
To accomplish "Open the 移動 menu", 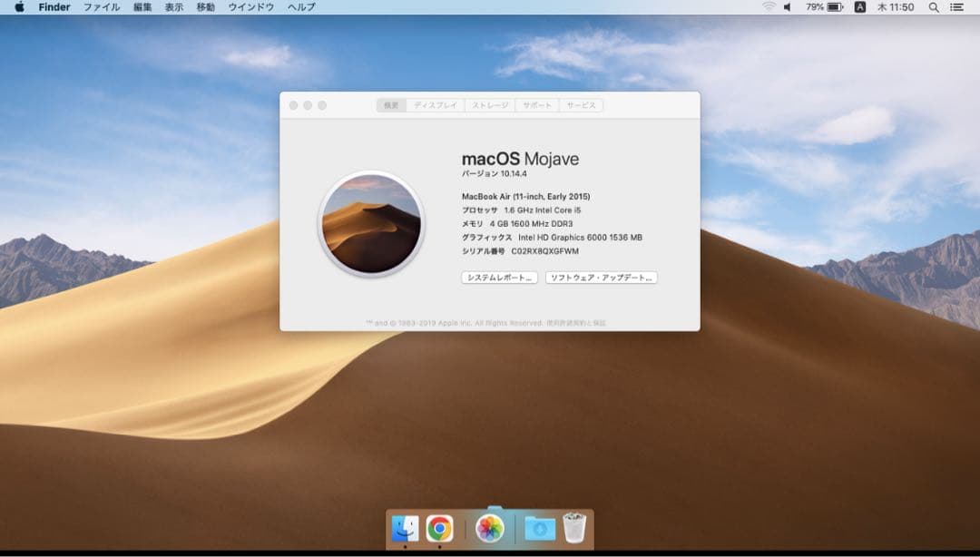I will point(206,7).
